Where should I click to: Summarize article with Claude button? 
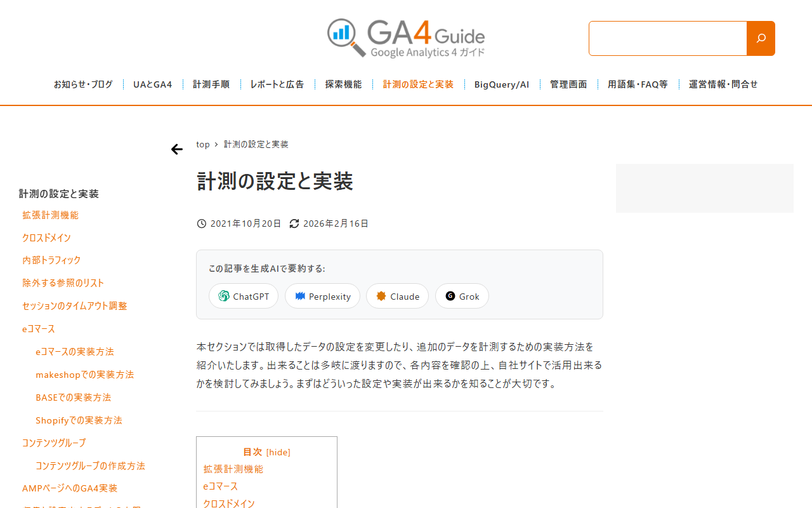(x=397, y=296)
